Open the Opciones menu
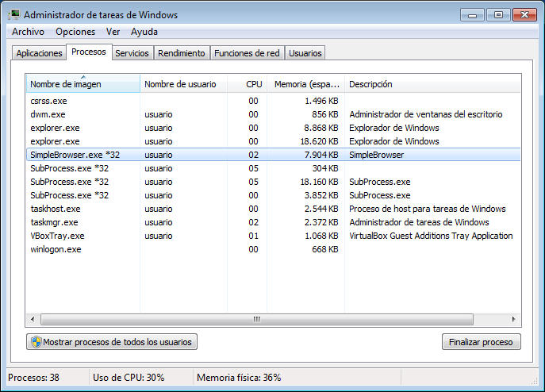Image resolution: width=545 pixels, height=392 pixels. [x=75, y=32]
